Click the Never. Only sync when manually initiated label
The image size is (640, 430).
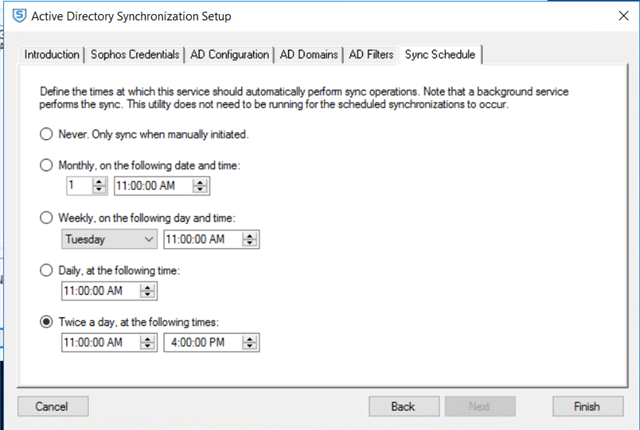pos(153,134)
